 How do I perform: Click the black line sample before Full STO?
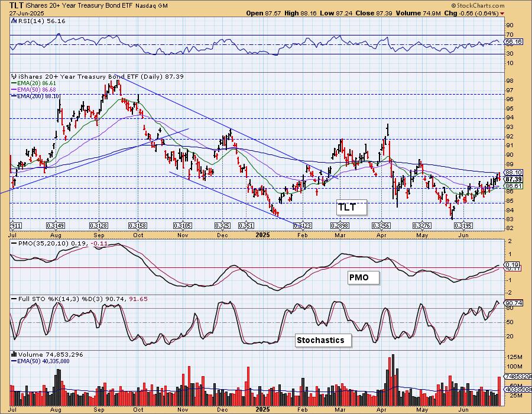(x=14, y=299)
